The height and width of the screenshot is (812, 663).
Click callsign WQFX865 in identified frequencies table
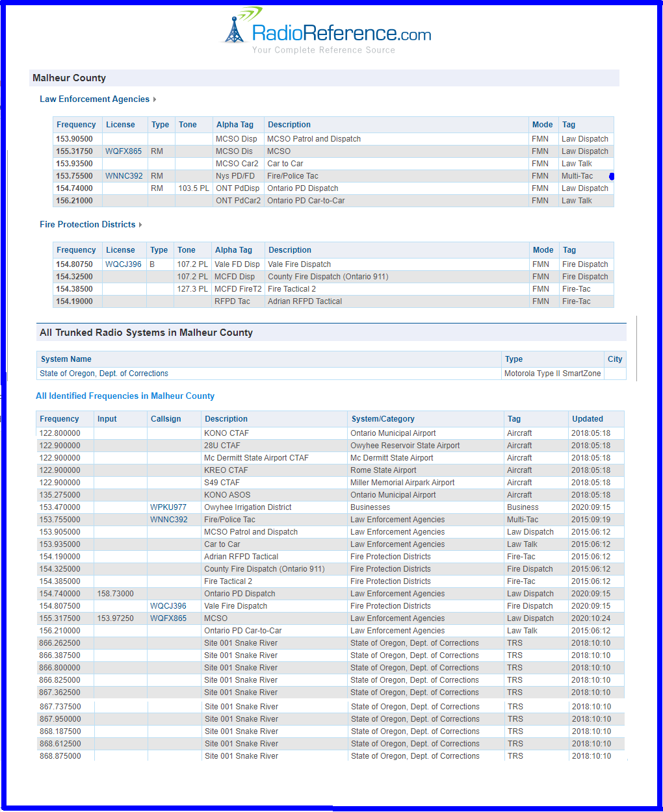point(168,618)
